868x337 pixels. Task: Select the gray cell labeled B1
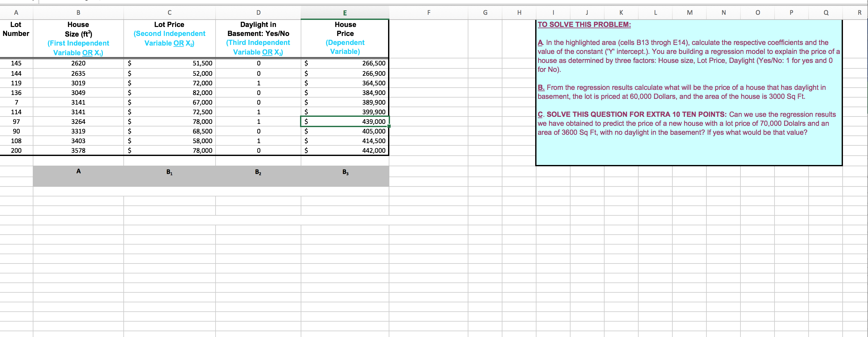coord(169,172)
